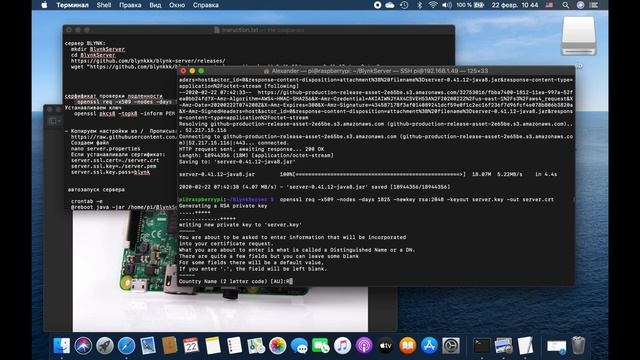Click the screen recording stop icon in menu bar
This screenshot has width=640, height=360.
tap(378, 5)
